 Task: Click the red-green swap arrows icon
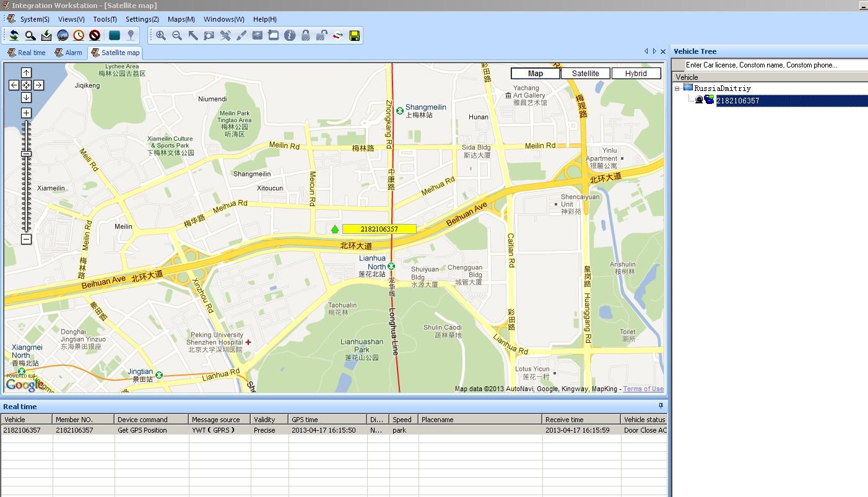(x=338, y=35)
